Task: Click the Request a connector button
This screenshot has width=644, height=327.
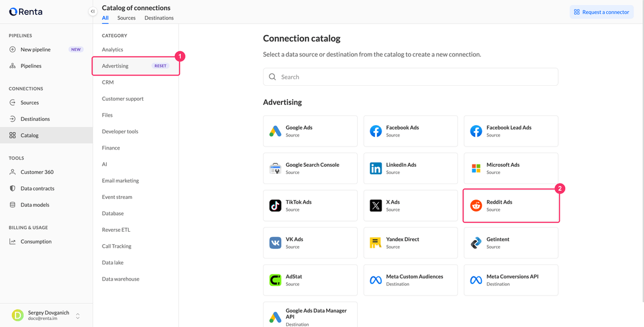Action: click(x=601, y=12)
